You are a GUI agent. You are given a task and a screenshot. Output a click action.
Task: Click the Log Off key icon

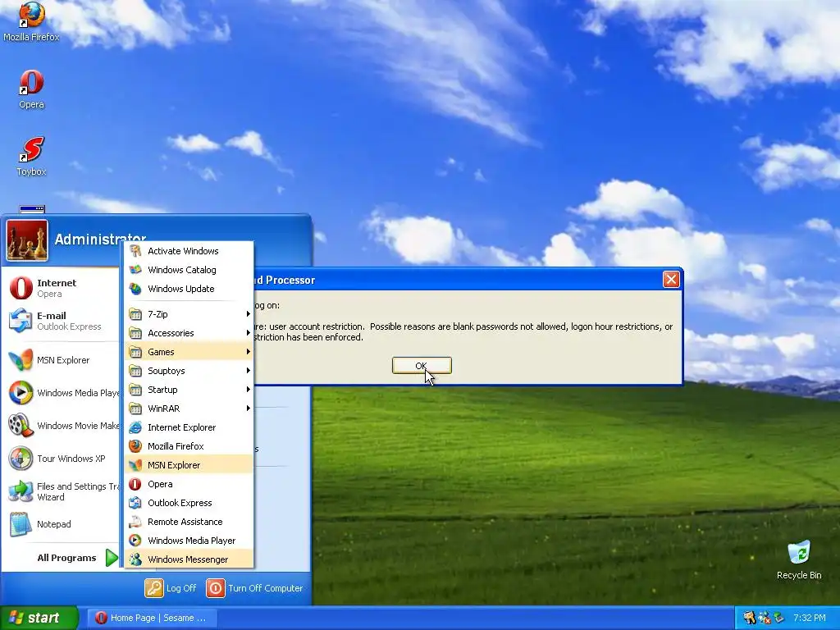153,587
